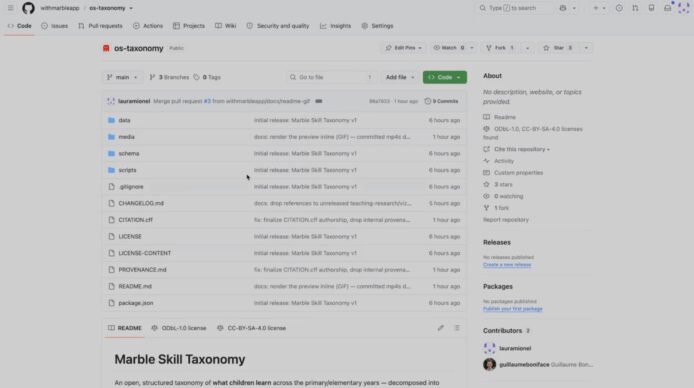Click the lauramionel commit author avatar
694x388 pixels.
click(111, 101)
